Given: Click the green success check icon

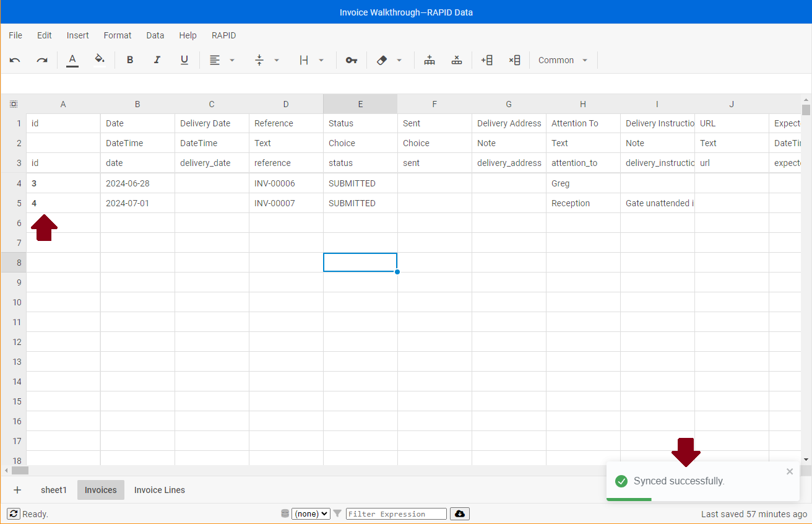Looking at the screenshot, I should click(621, 481).
